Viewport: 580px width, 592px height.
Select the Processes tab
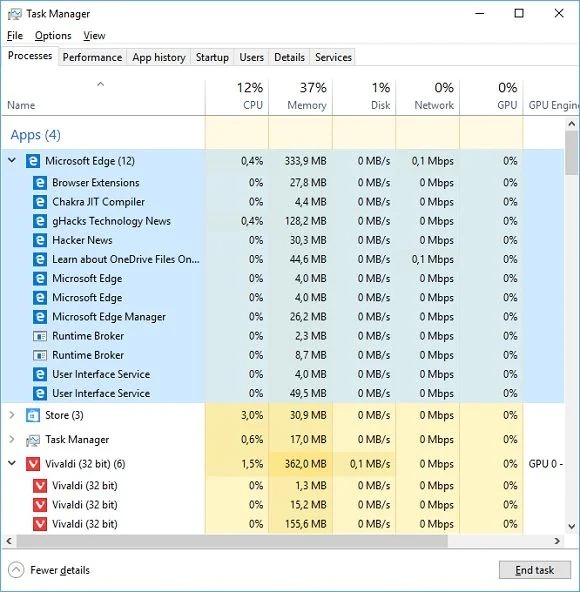[x=30, y=56]
